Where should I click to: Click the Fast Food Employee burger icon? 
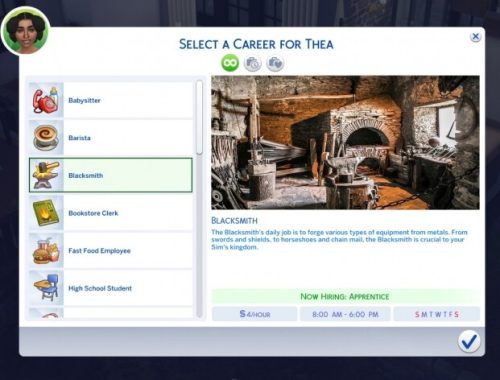pos(46,251)
